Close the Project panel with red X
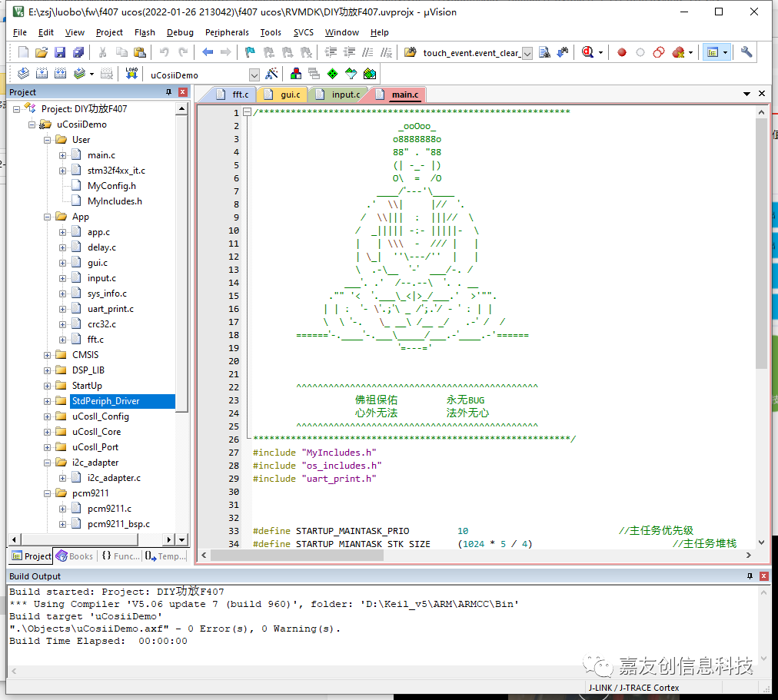 (183, 92)
